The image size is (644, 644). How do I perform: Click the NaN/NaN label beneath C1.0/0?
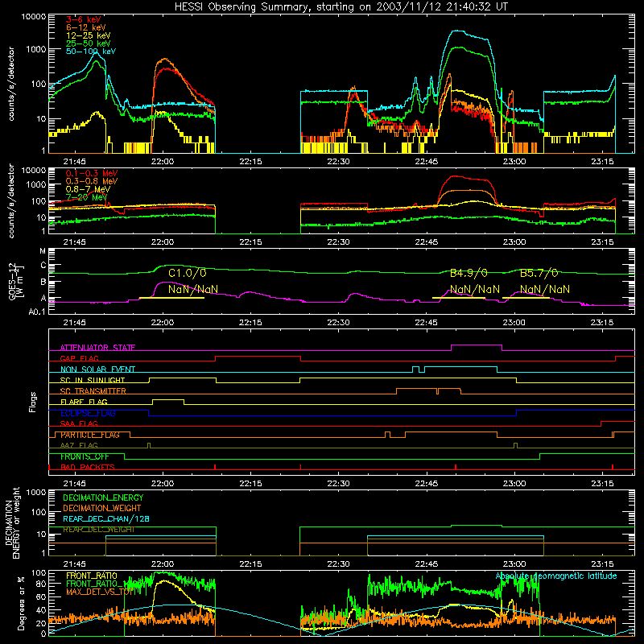coord(193,290)
